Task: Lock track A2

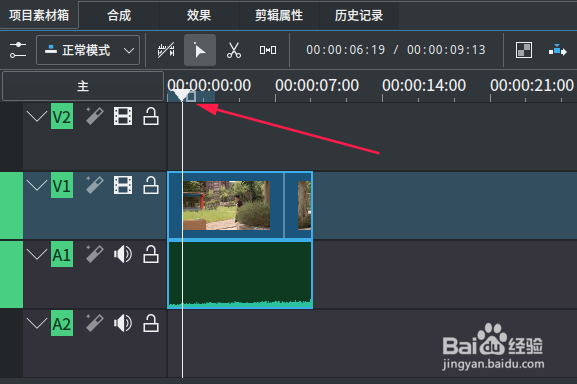Action: (151, 323)
